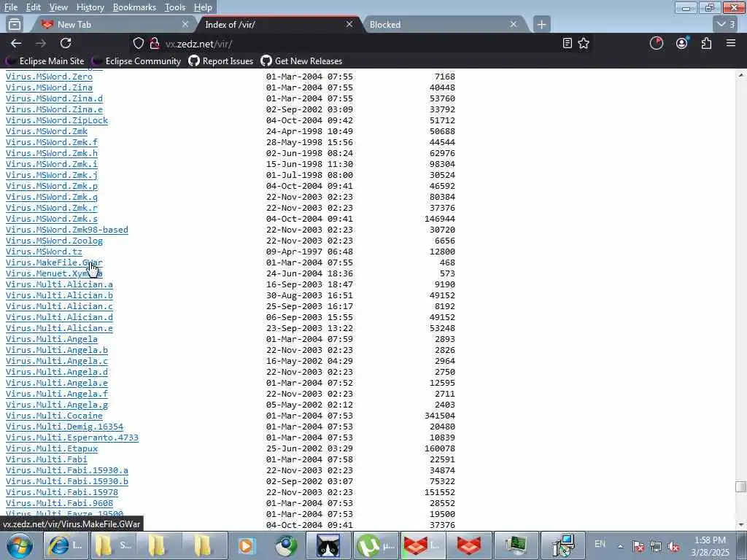Open the File menu

(x=10, y=7)
